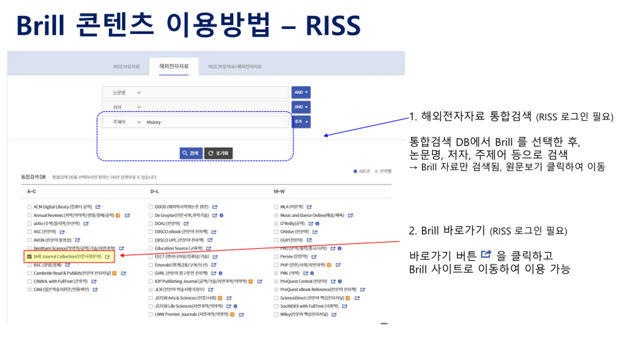The width and height of the screenshot is (644, 362).
Task: Open Wiley shortcut link icon
Action: tap(334, 314)
